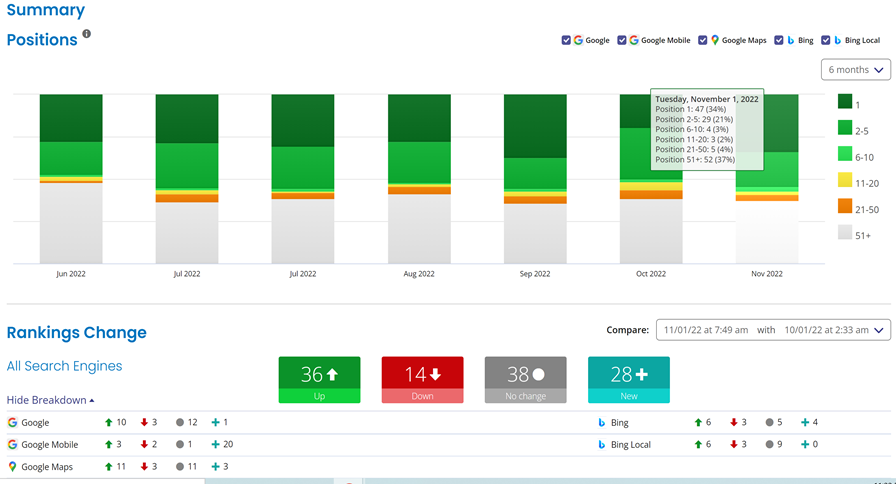Screen dimensions: 896x484
Task: Click the red 14 Down button
Action: pos(422,380)
